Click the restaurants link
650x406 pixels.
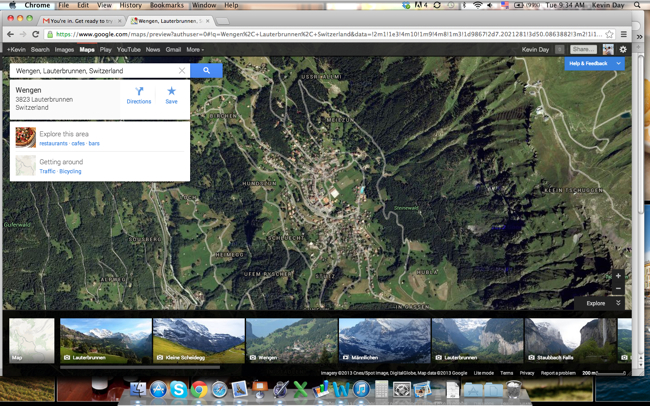tap(53, 143)
